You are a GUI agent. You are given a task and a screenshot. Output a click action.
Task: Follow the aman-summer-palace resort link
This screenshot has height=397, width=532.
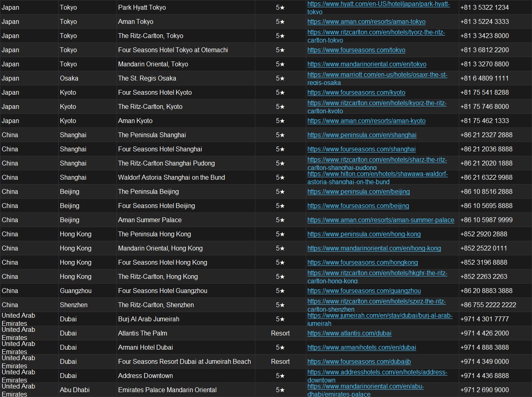[x=381, y=220]
